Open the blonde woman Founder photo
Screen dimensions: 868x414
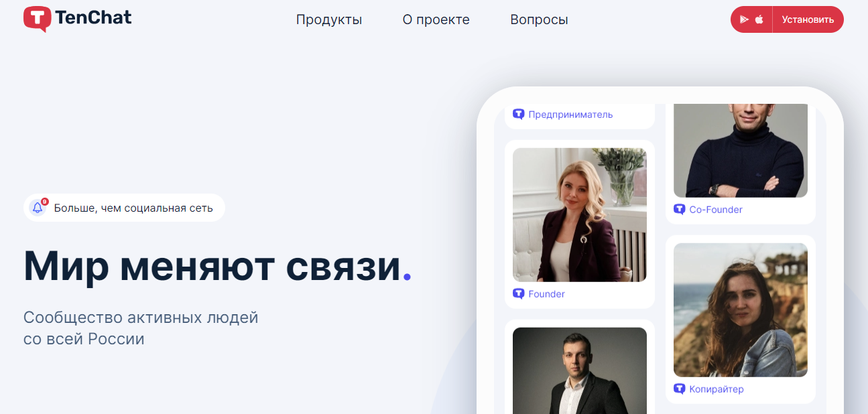(580, 215)
